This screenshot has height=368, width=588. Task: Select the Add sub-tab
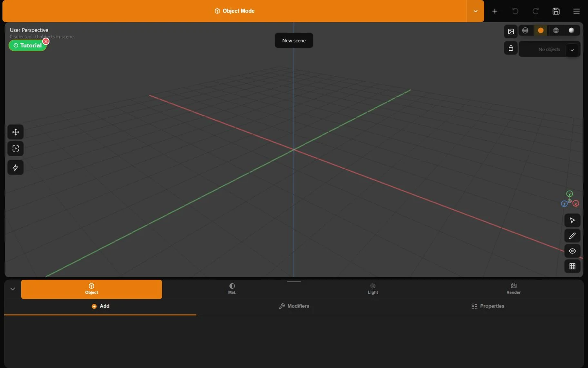[x=100, y=306]
